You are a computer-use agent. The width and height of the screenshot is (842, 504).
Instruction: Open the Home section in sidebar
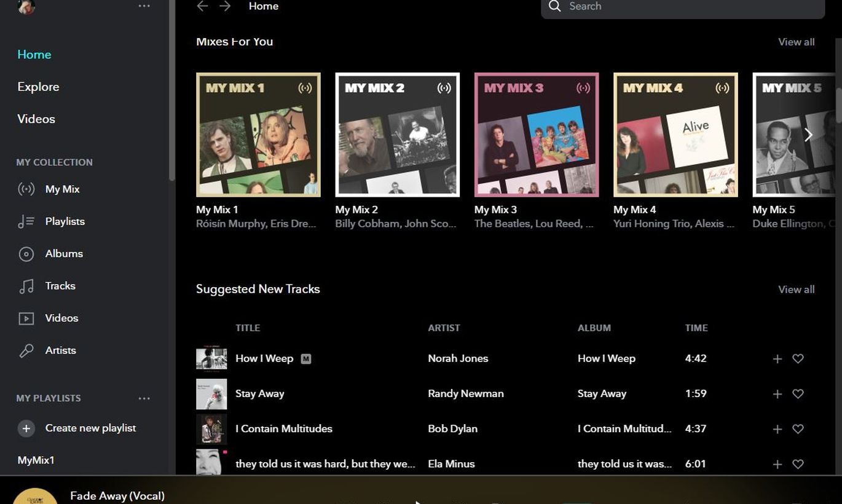click(x=34, y=54)
